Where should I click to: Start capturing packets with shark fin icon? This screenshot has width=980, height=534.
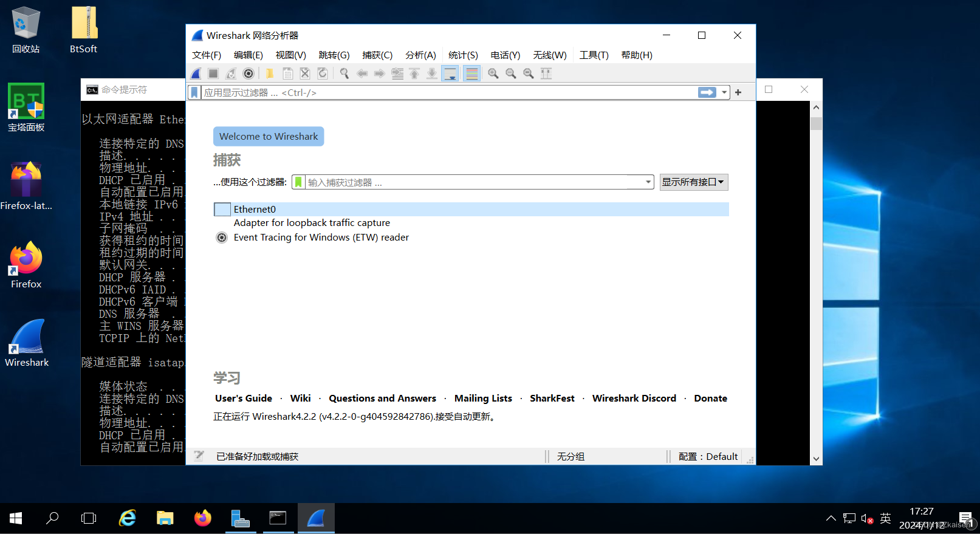tap(196, 74)
